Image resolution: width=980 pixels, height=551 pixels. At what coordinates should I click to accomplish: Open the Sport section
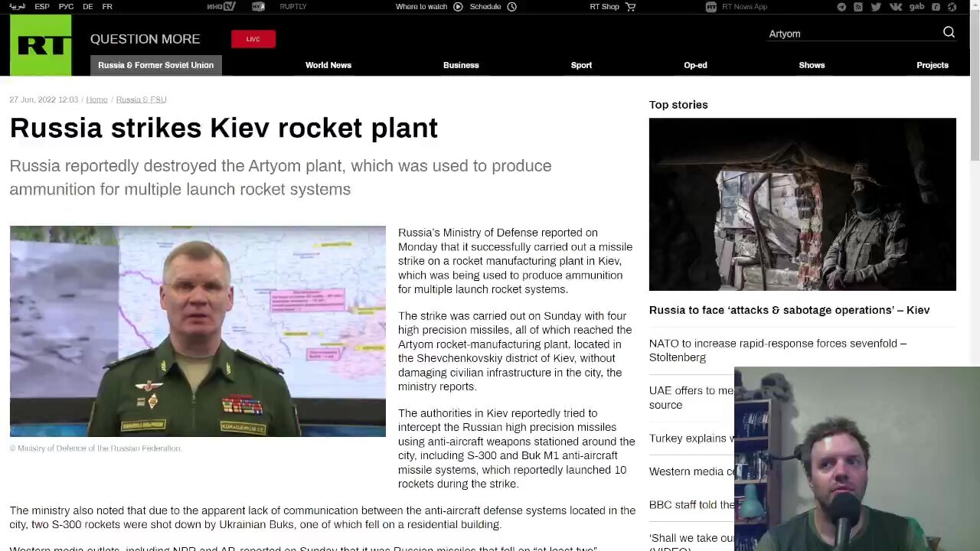pos(581,65)
